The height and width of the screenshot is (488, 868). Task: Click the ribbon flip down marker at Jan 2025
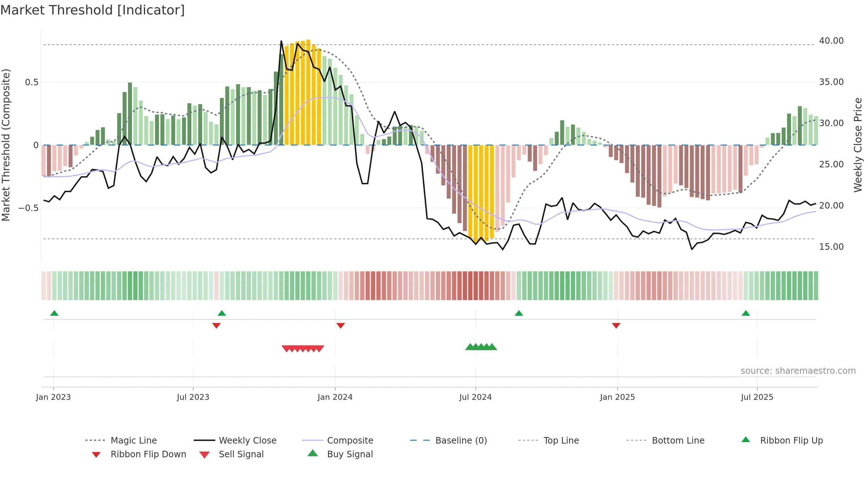(x=616, y=326)
